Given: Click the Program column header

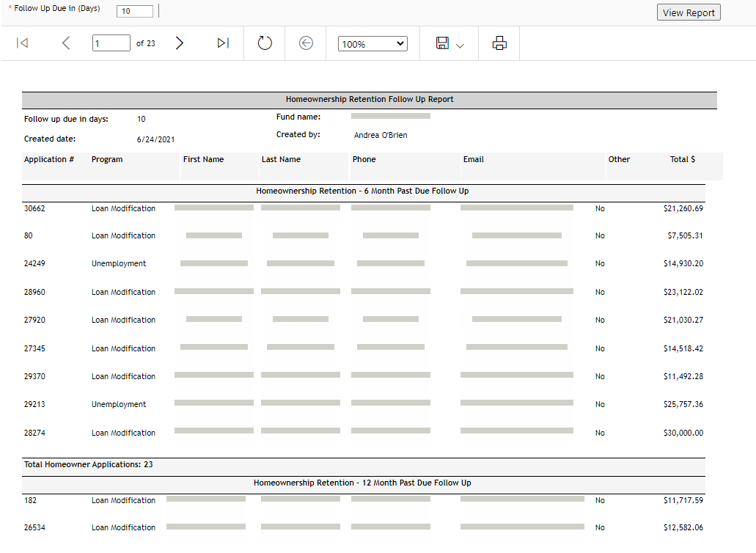Looking at the screenshot, I should 107,159.
